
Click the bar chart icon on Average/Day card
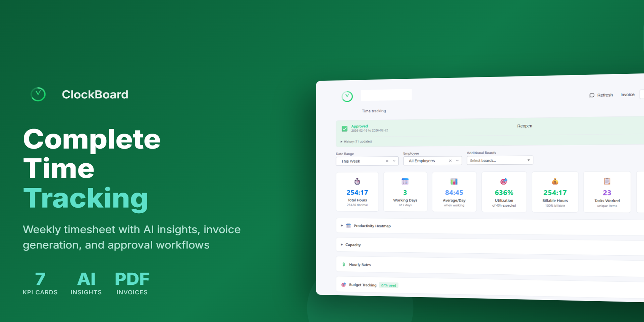coord(454,181)
